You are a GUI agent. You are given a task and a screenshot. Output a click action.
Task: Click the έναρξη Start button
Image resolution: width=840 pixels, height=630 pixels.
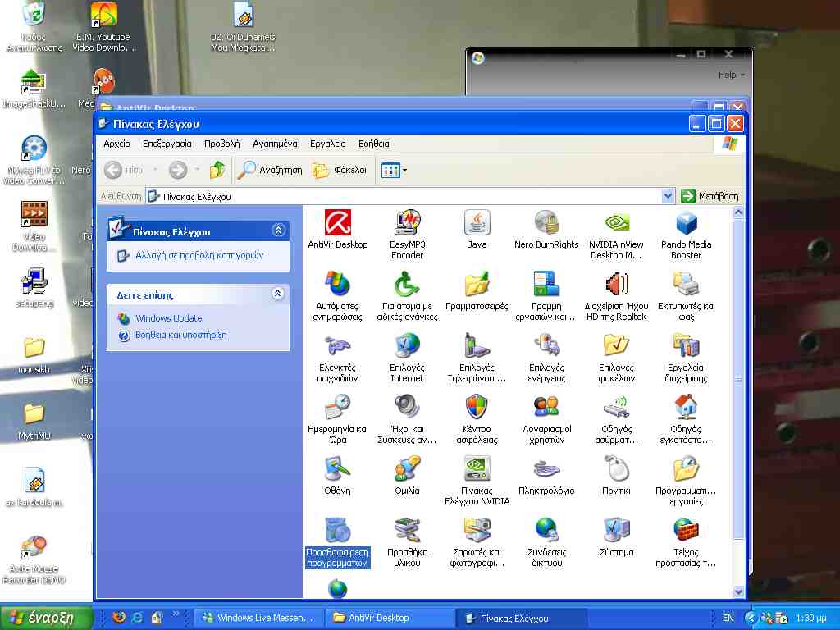pos(47,618)
